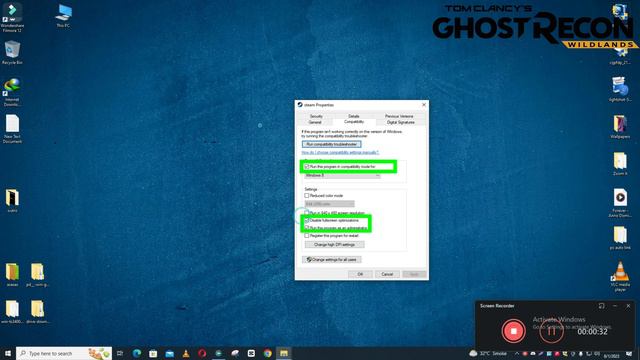Select the Wallpapers folder on the desktop

[620, 127]
